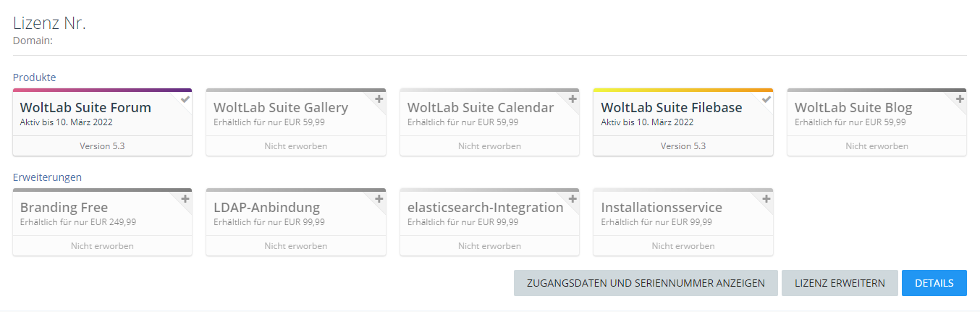
Task: Click Nicht erworben under WoltLab Suite Gallery
Action: pos(295,146)
